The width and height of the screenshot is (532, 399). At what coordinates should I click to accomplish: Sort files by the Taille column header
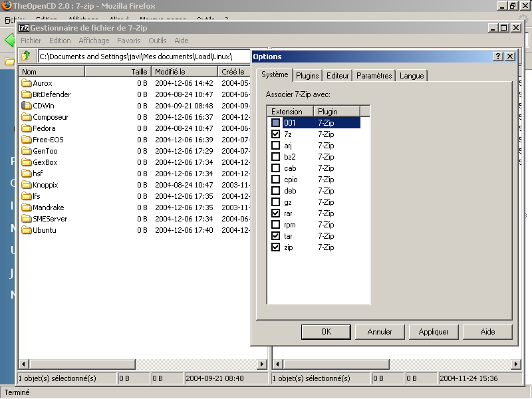coord(118,72)
